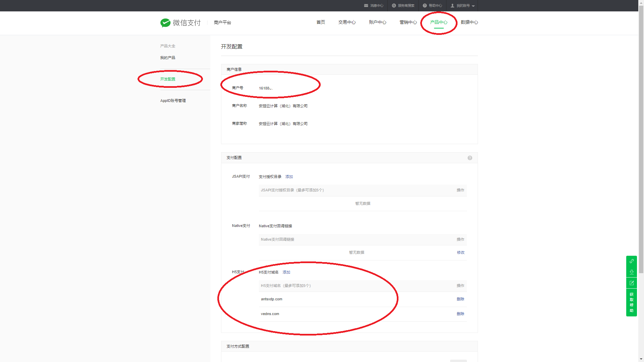Open the 我的账号 dropdown arrow

473,6
